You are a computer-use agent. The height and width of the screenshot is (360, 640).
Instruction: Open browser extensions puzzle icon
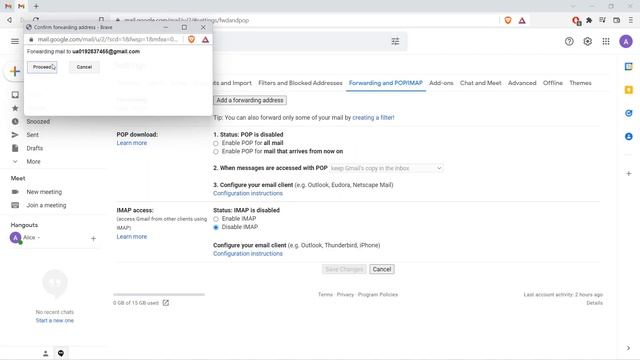point(589,20)
